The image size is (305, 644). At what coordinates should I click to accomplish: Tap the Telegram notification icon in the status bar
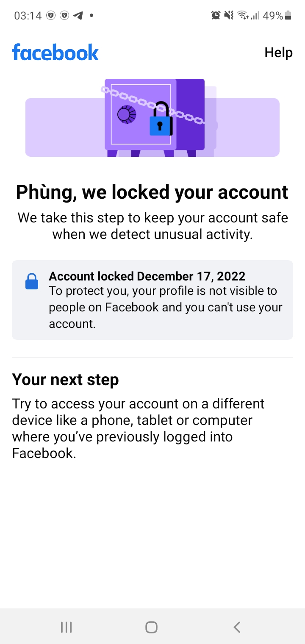pos(78,16)
